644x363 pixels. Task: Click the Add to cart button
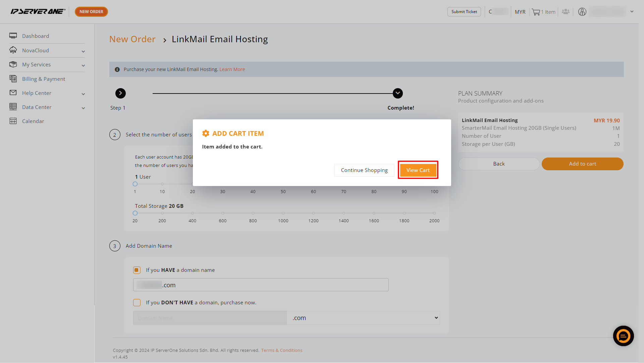tap(582, 164)
